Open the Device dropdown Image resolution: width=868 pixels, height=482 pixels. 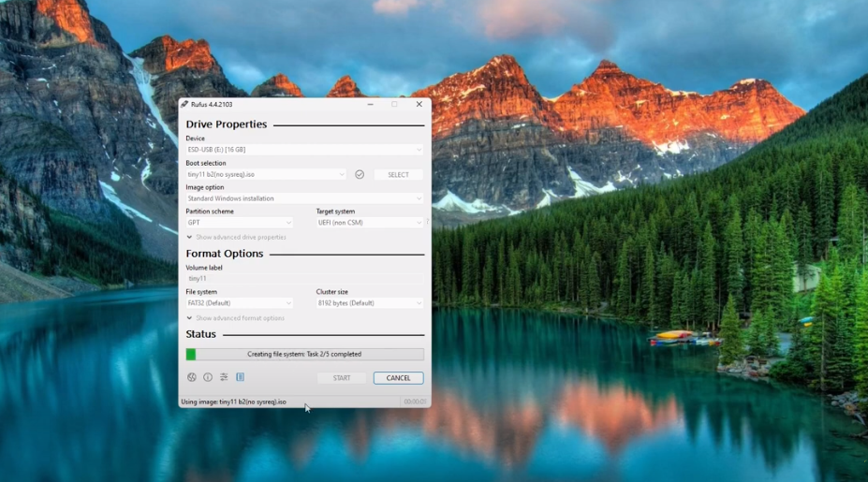point(304,150)
